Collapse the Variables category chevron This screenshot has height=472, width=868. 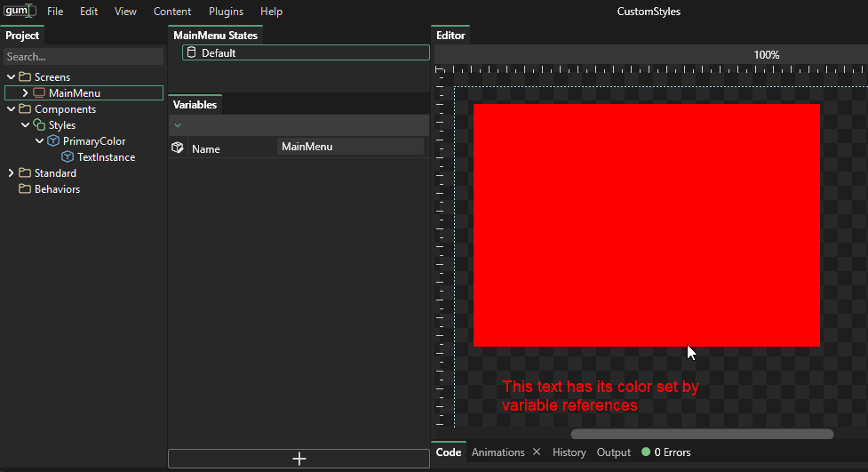pyautogui.click(x=178, y=125)
